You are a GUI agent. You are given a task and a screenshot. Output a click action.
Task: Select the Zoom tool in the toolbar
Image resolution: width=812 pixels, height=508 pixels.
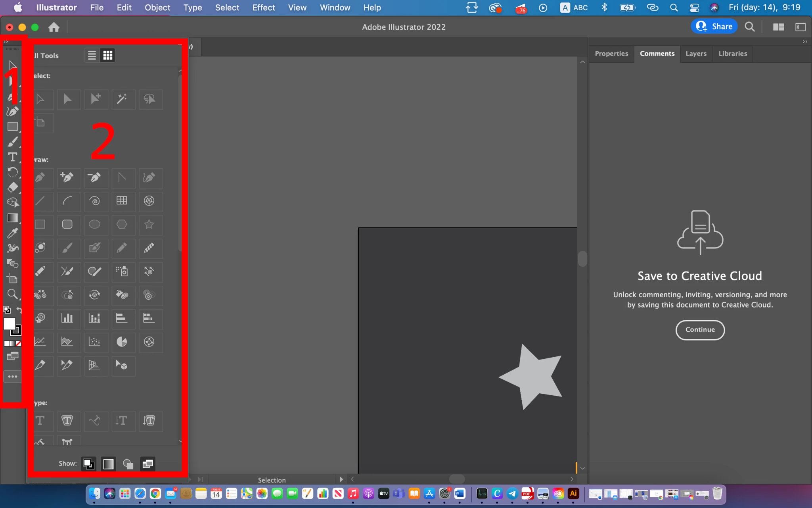[x=12, y=294]
